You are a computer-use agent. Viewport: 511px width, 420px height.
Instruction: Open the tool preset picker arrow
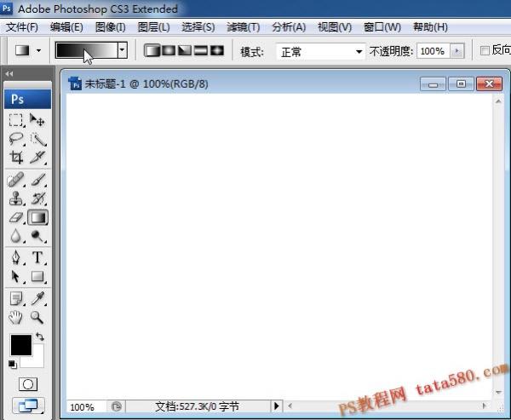[x=39, y=50]
